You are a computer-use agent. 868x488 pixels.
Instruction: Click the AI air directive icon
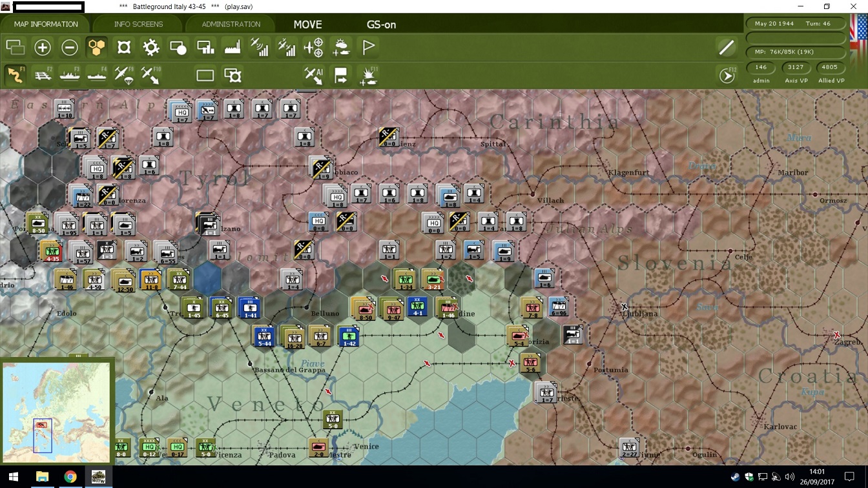[314, 75]
